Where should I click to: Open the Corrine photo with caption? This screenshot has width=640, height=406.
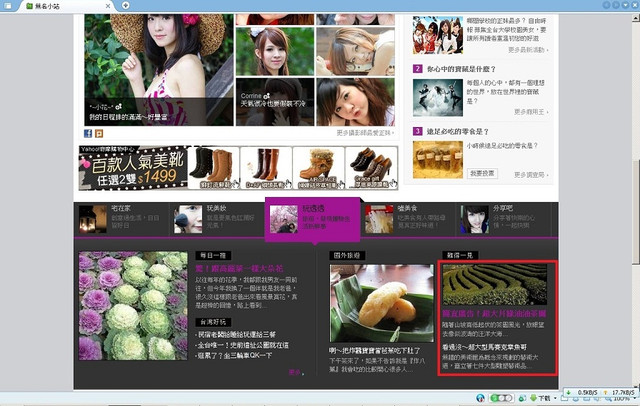(275, 102)
